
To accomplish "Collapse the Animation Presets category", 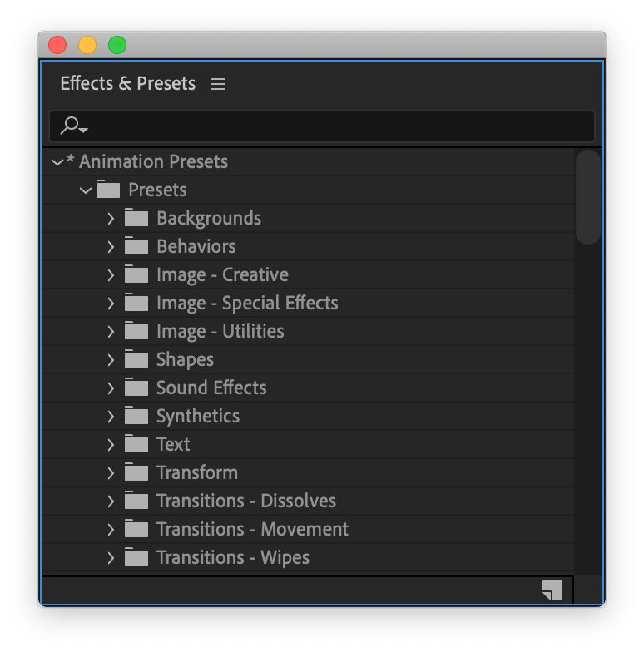I will [x=57, y=162].
